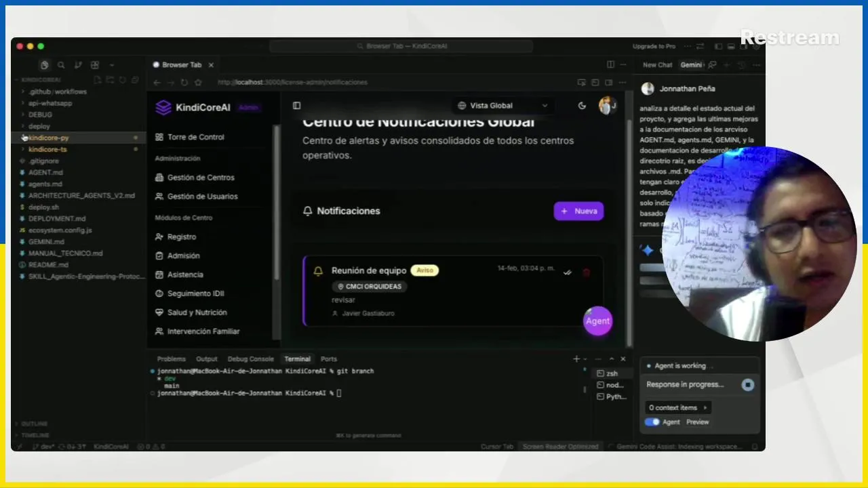
Task: Click Refresh Explorer icon
Action: tap(122, 80)
